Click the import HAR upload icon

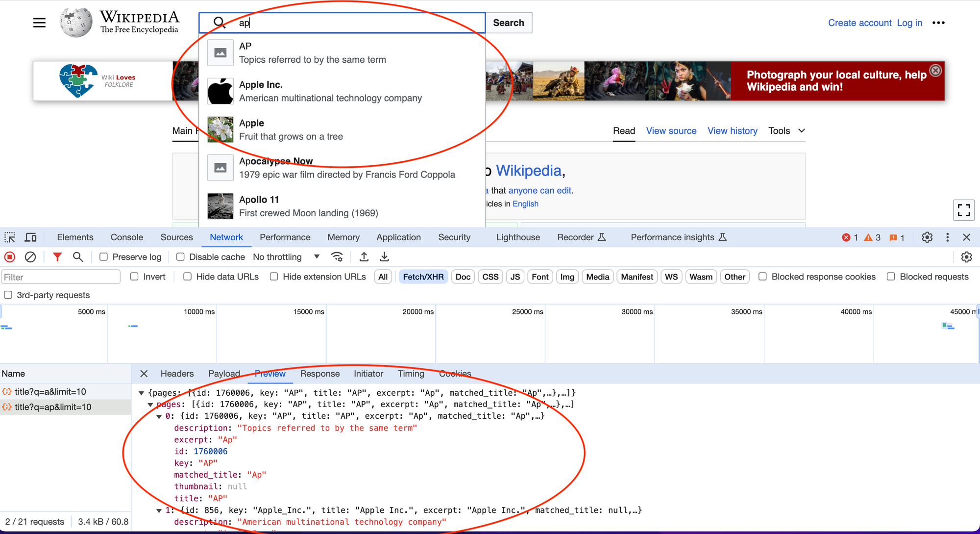(364, 257)
